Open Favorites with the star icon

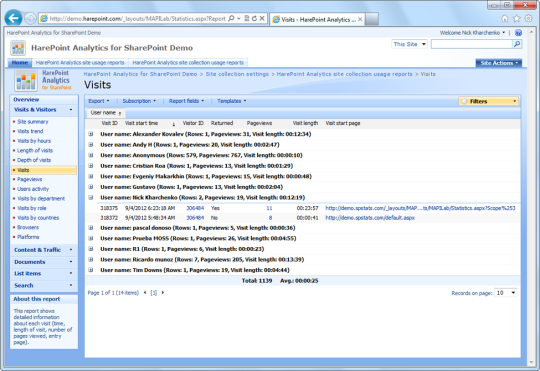point(517,19)
